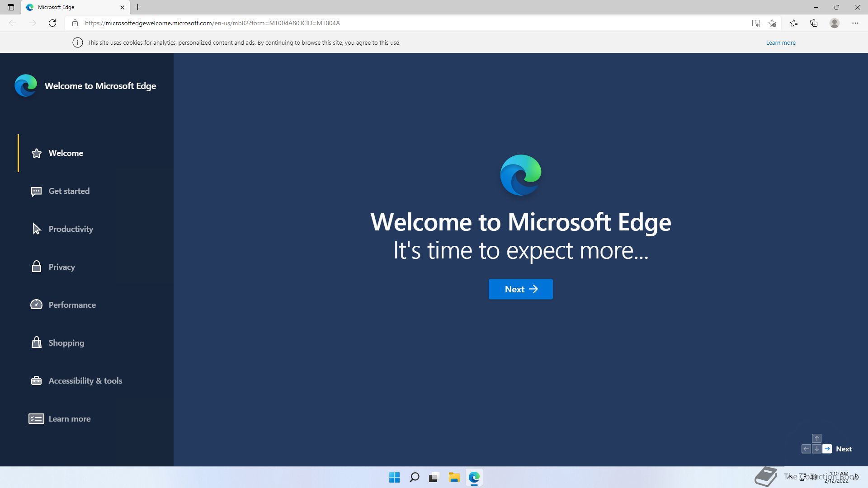Open the Collections icon

pyautogui.click(x=814, y=23)
